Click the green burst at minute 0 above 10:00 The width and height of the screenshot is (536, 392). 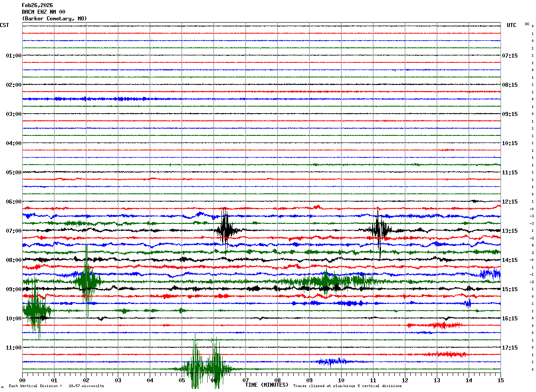click(x=35, y=311)
